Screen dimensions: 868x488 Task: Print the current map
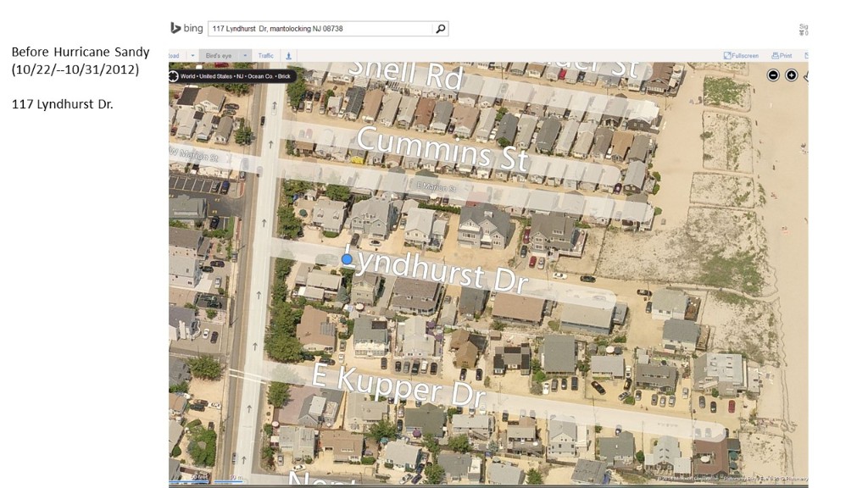[x=782, y=56]
